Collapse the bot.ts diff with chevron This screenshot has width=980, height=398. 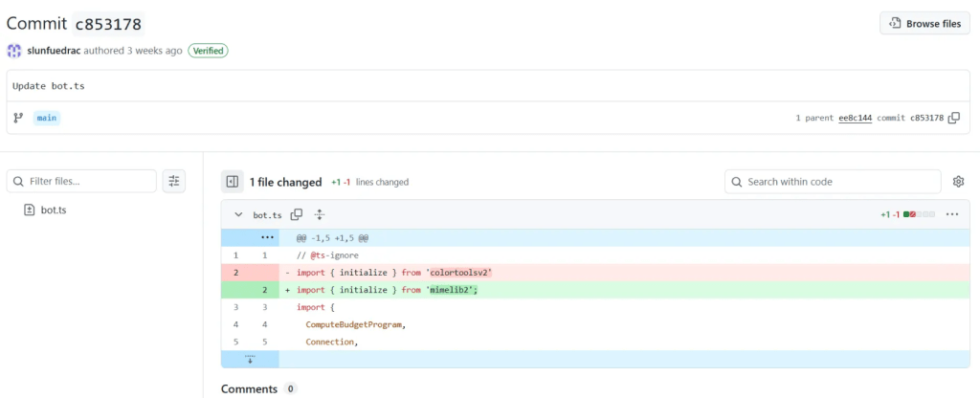point(238,215)
